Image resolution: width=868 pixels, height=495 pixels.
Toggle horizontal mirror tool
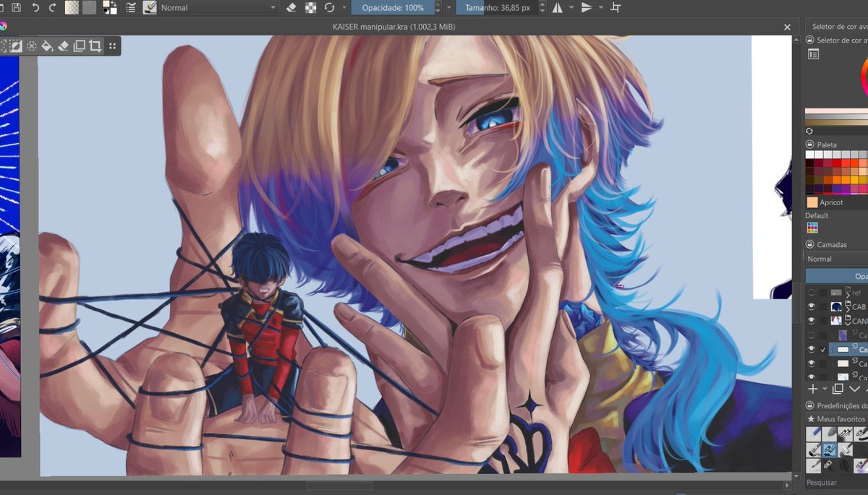tap(557, 7)
